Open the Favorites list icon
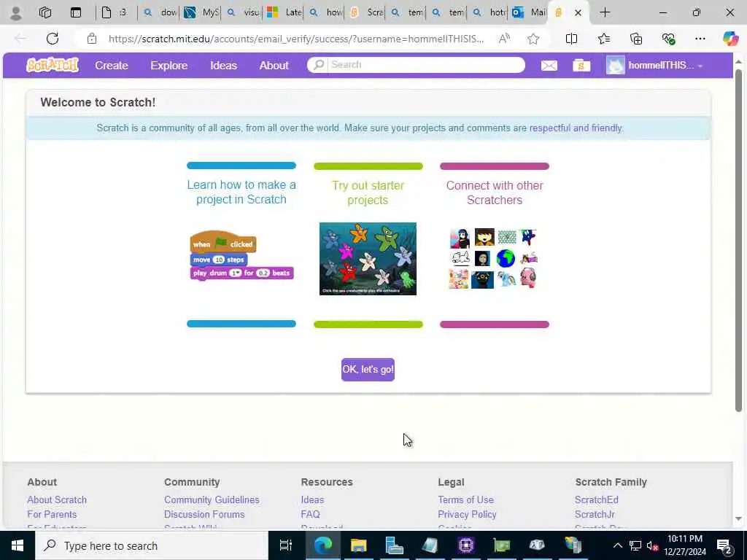Image resolution: width=747 pixels, height=560 pixels. 603,39
